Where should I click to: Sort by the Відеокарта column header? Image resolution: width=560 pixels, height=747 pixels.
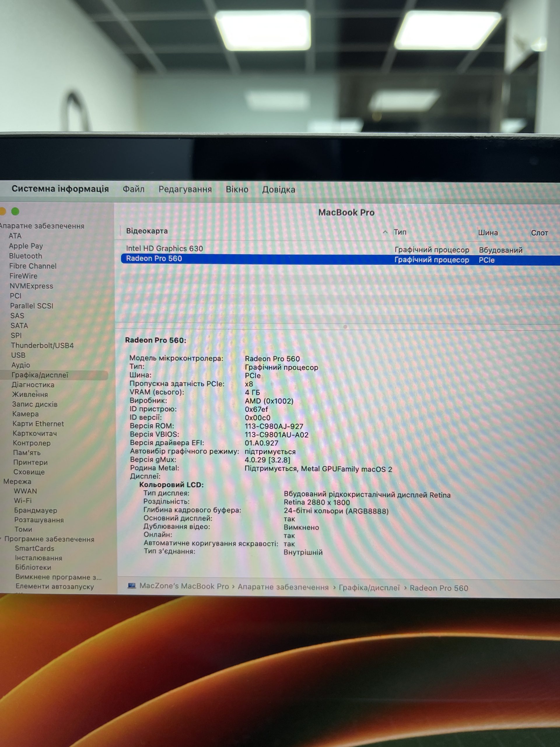(x=147, y=231)
